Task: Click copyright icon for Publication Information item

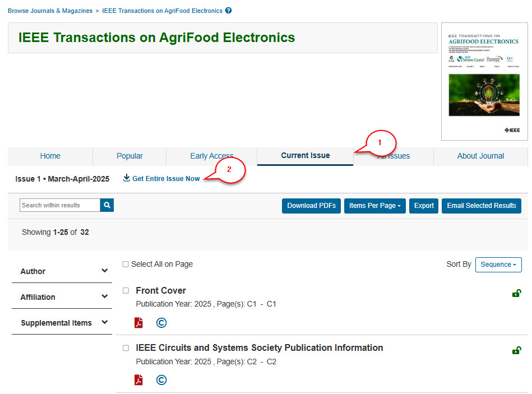Action: point(161,380)
